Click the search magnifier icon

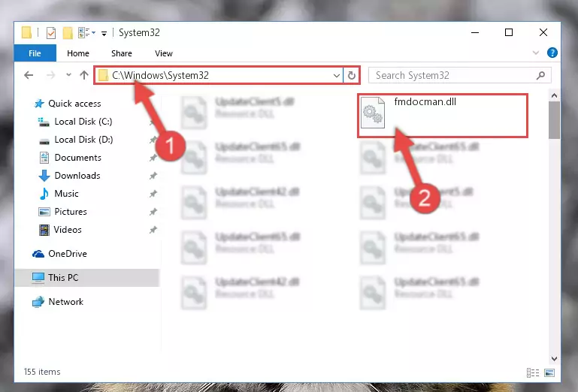pos(540,76)
